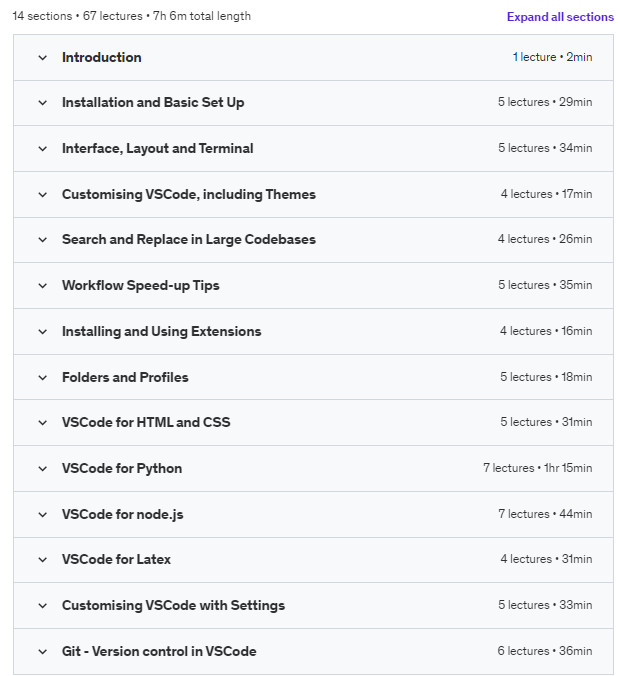This screenshot has height=676, width=620.
Task: Select Interface, Layout and Terminal title
Action: pyautogui.click(x=158, y=149)
